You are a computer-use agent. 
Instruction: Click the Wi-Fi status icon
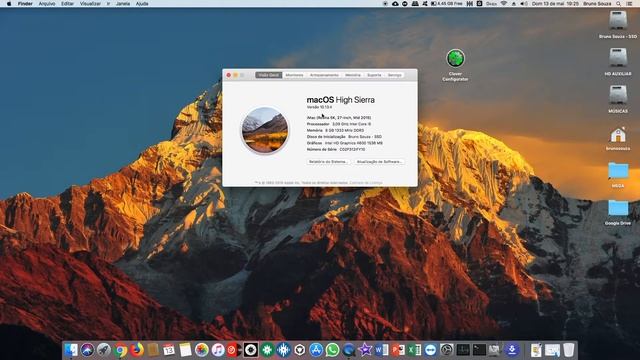coord(504,4)
